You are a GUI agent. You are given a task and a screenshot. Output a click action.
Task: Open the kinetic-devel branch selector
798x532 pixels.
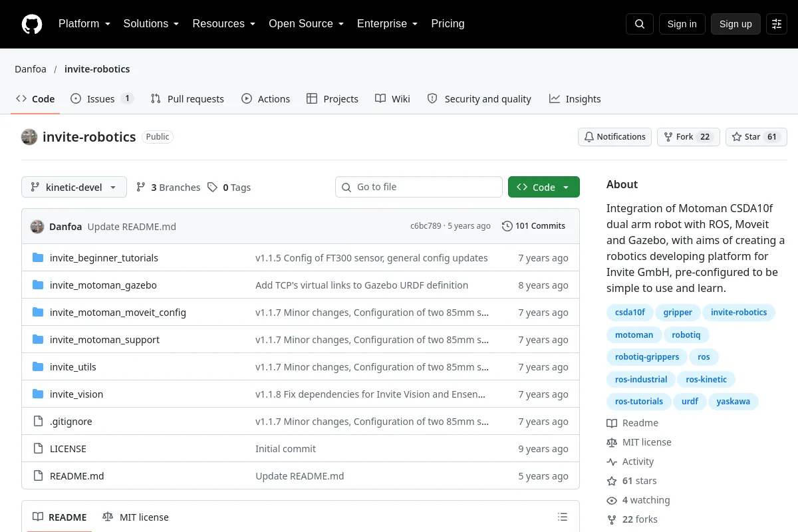point(74,187)
